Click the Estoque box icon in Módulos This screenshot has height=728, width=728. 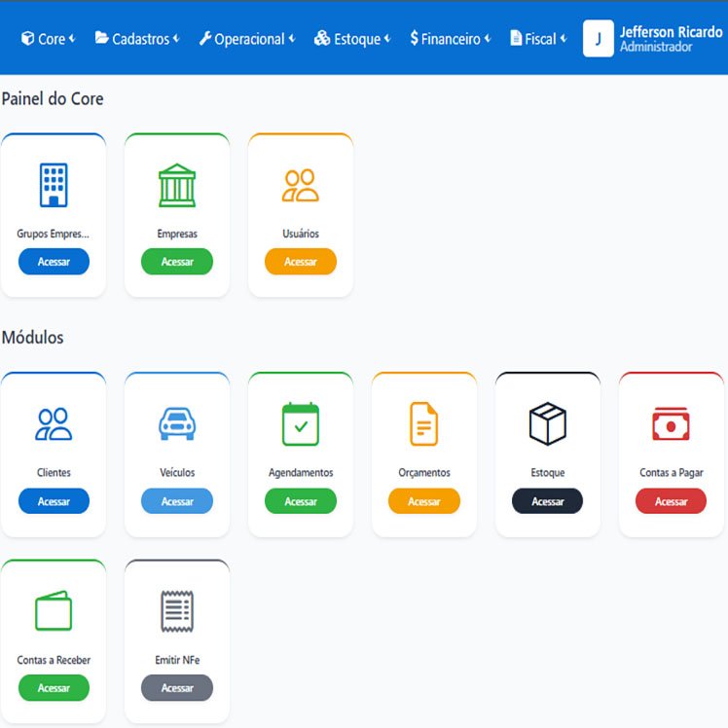click(x=548, y=423)
